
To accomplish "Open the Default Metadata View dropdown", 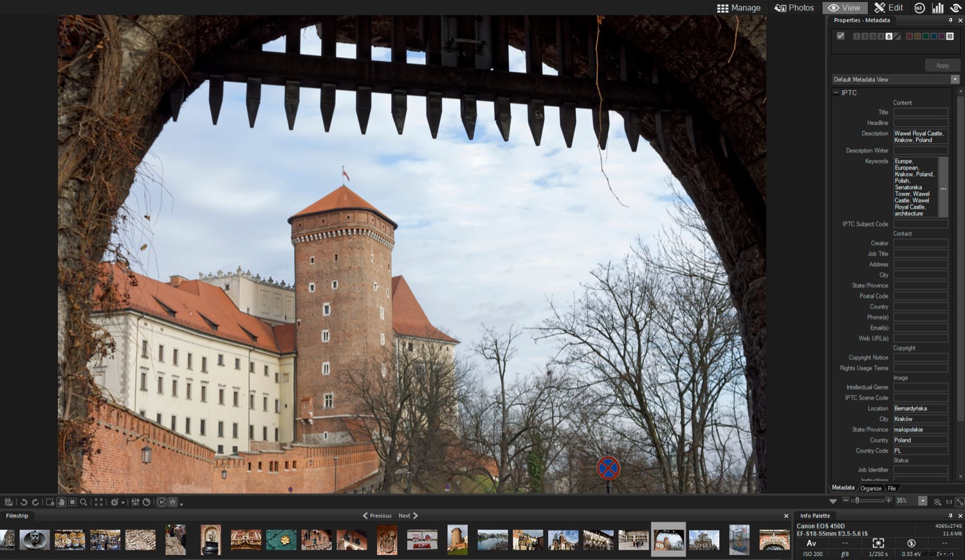I will tap(956, 79).
